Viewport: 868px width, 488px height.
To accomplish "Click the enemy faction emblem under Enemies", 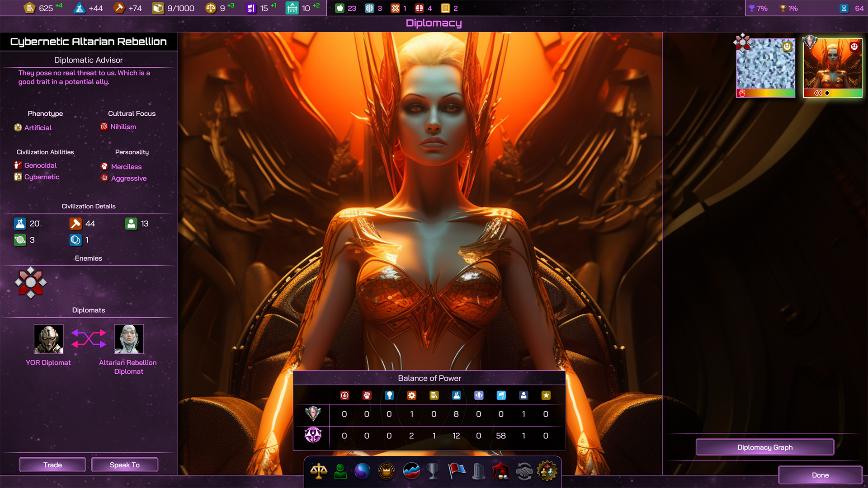I will [x=30, y=282].
